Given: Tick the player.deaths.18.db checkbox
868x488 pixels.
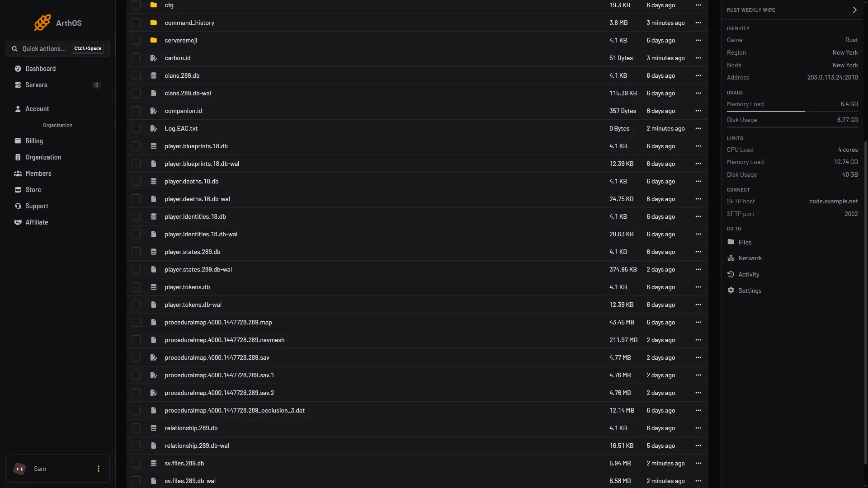Looking at the screenshot, I should [x=136, y=181].
